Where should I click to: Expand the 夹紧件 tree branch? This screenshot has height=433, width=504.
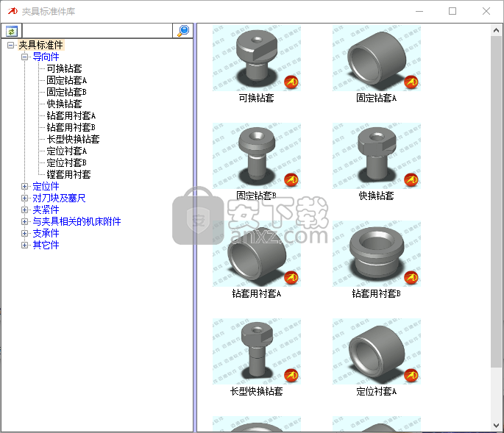click(x=24, y=210)
